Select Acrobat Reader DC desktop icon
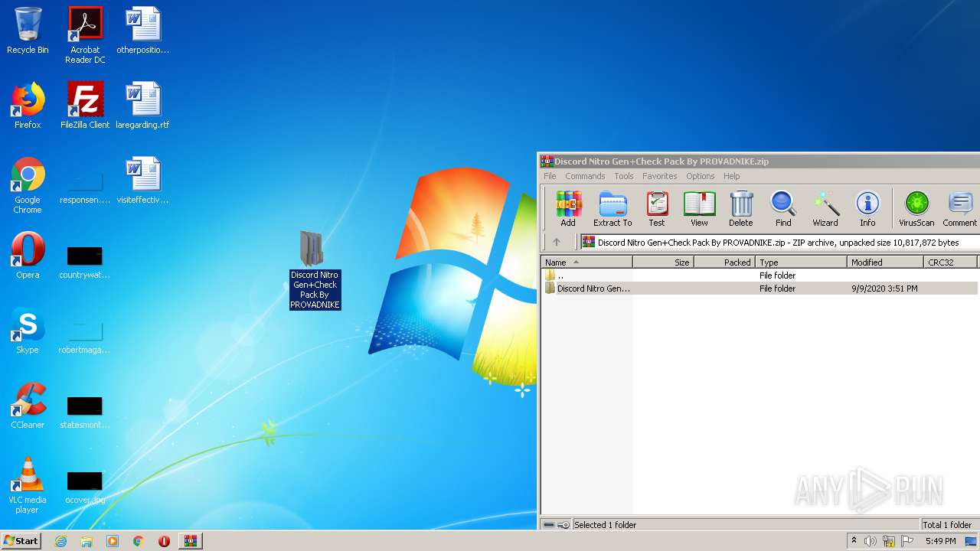The width and height of the screenshot is (980, 551). click(x=85, y=35)
